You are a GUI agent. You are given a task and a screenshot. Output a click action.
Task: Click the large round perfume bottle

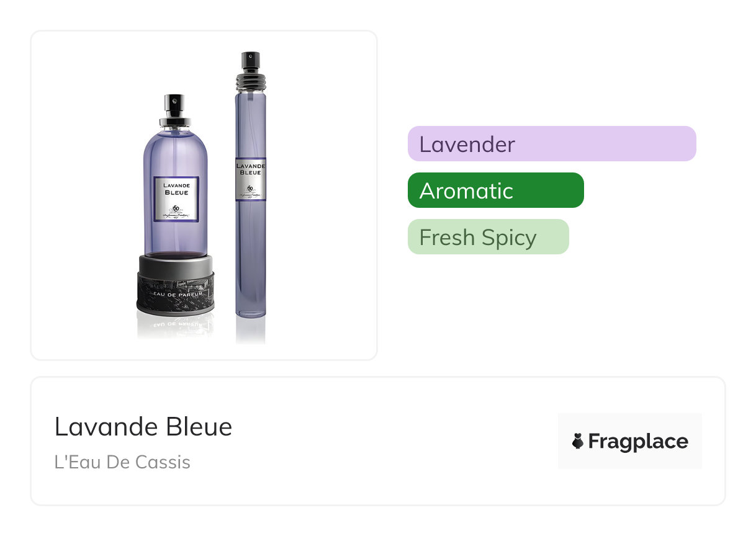175,205
